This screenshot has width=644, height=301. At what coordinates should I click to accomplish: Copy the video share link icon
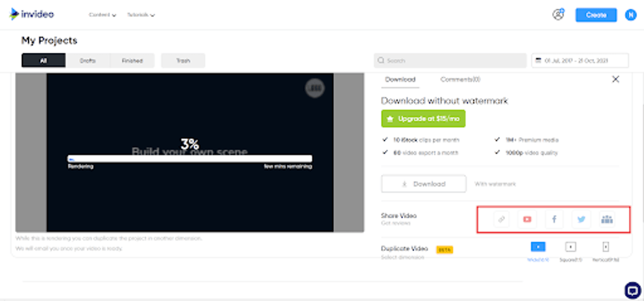[x=501, y=220]
